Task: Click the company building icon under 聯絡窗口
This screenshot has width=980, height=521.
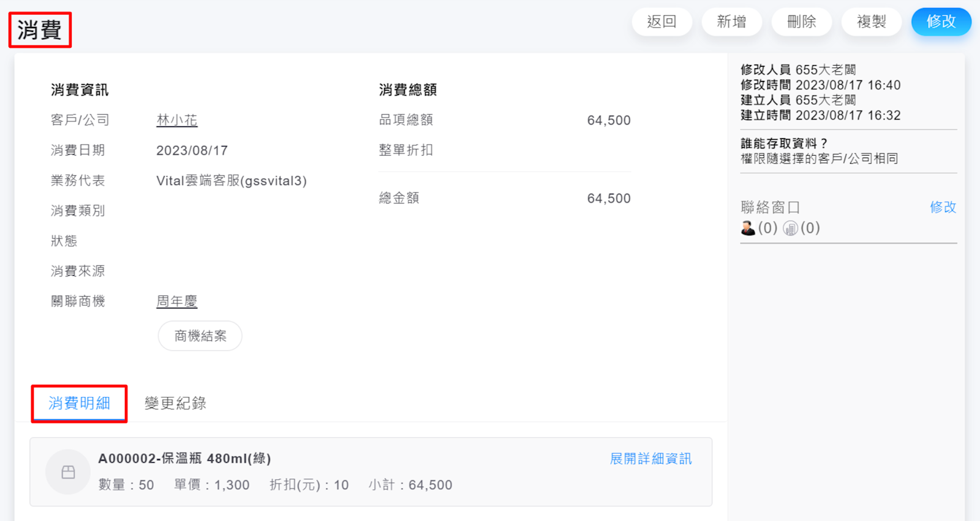Action: pyautogui.click(x=791, y=229)
